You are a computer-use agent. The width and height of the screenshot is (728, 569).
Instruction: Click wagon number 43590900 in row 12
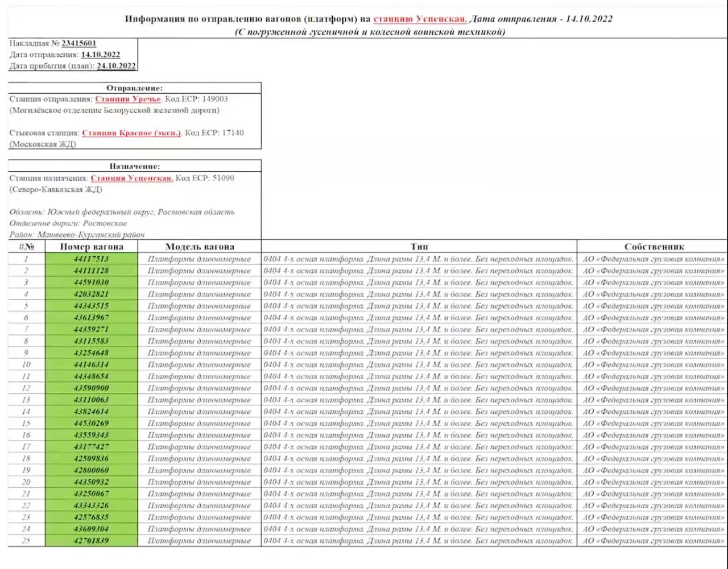pos(93,388)
